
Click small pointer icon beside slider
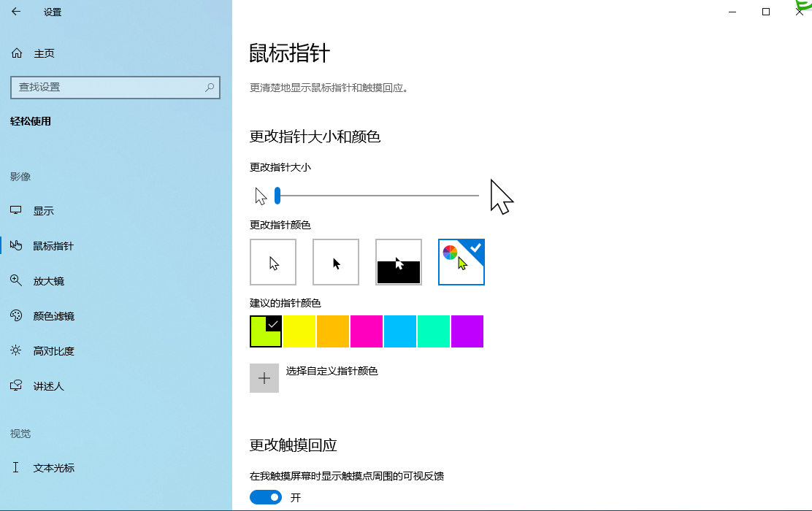click(x=261, y=196)
